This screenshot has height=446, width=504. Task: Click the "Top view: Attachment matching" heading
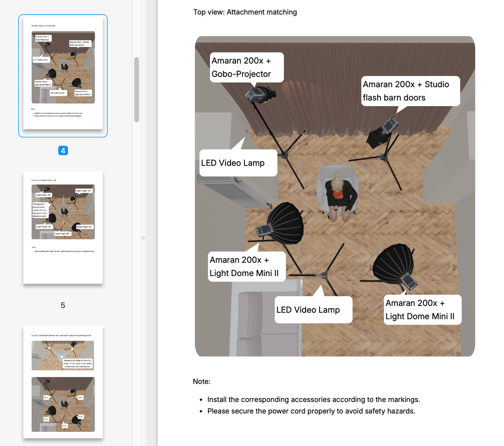coord(245,12)
